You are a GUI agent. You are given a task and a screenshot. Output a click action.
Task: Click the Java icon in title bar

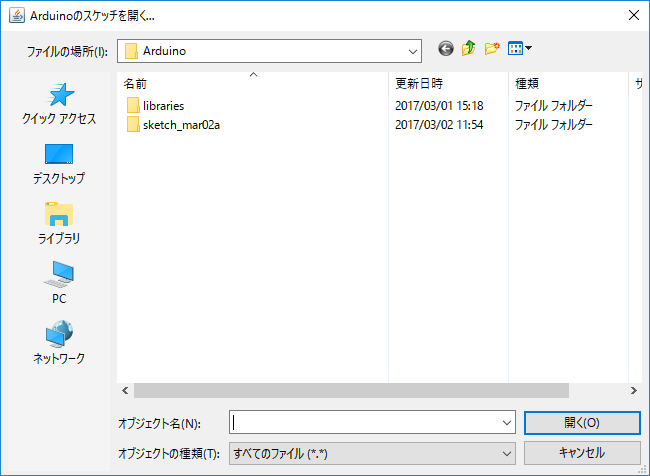tap(17, 16)
